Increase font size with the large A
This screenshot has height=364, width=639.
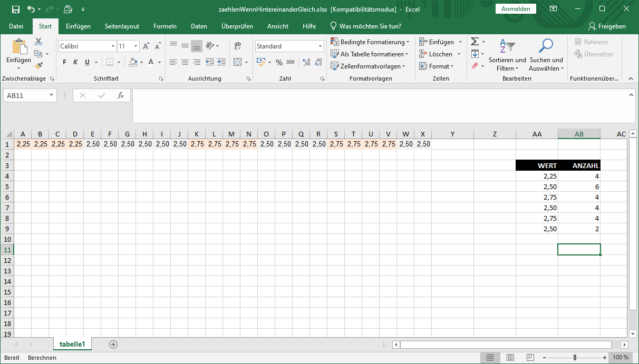tap(146, 46)
